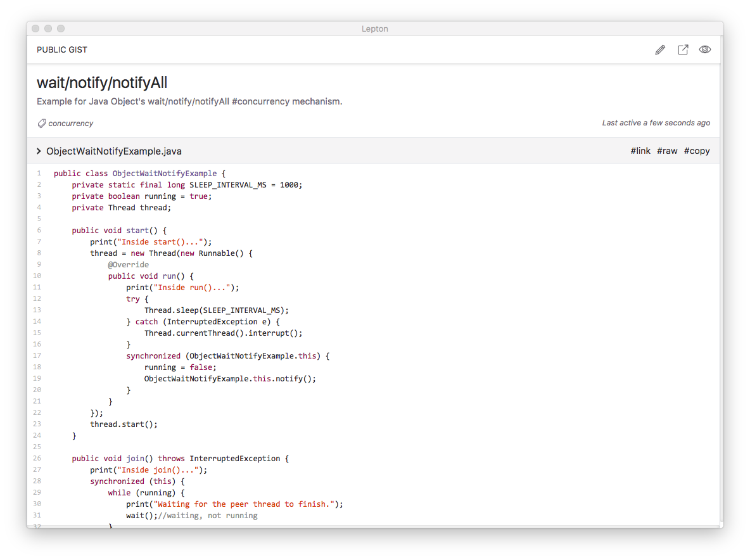
Task: Click the gist description text
Action: (x=189, y=101)
